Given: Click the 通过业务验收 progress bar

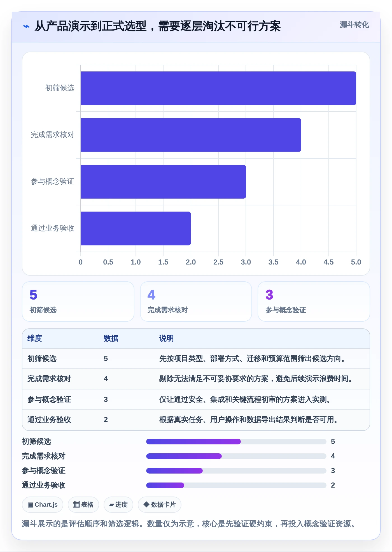Looking at the screenshot, I should [236, 485].
